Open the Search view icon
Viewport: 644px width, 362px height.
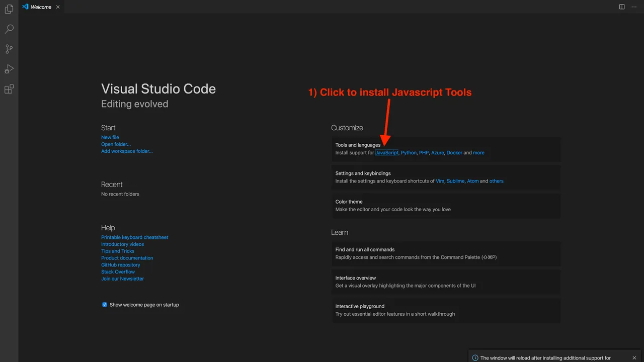point(9,29)
